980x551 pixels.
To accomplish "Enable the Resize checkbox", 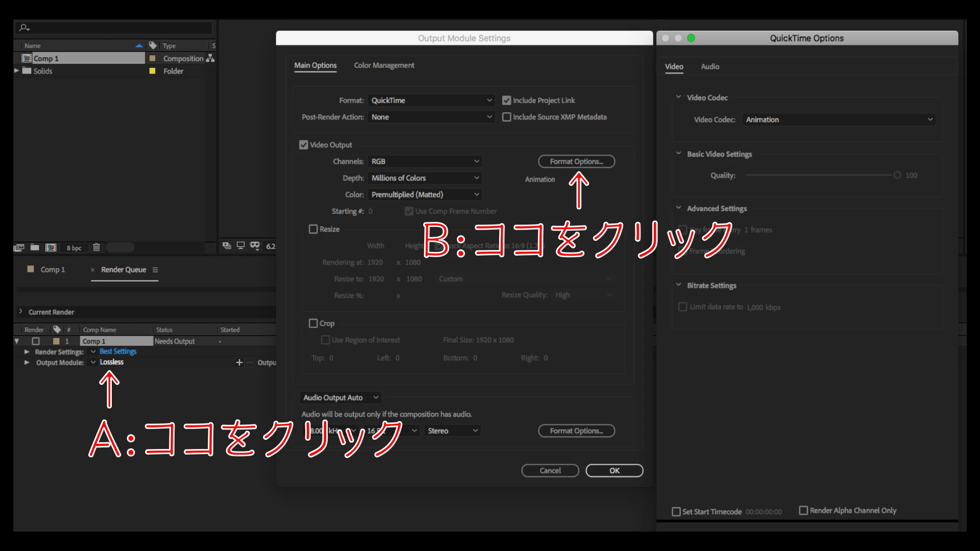I will [313, 229].
